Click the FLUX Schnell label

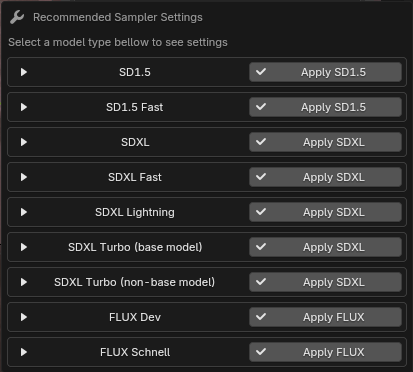[x=135, y=352]
